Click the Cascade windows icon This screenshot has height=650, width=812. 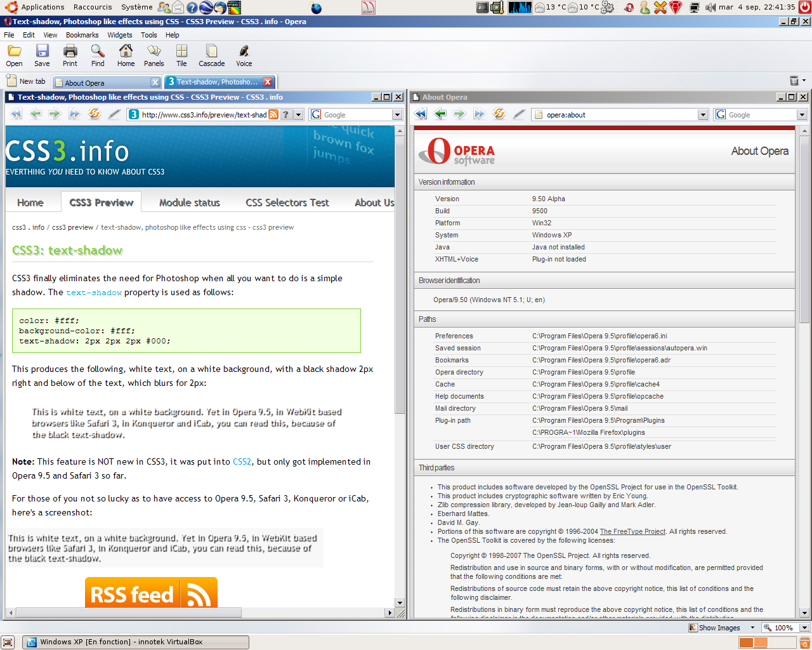(x=211, y=55)
